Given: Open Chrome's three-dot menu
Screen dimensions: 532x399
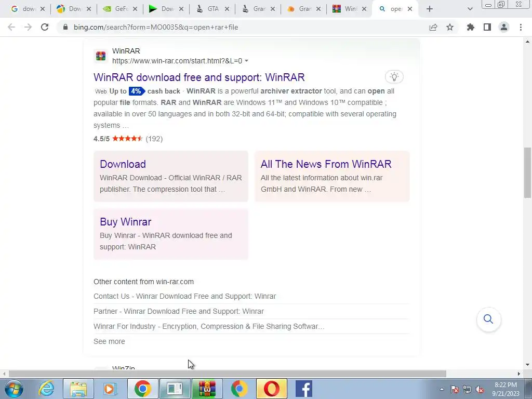Looking at the screenshot, I should point(521,27).
